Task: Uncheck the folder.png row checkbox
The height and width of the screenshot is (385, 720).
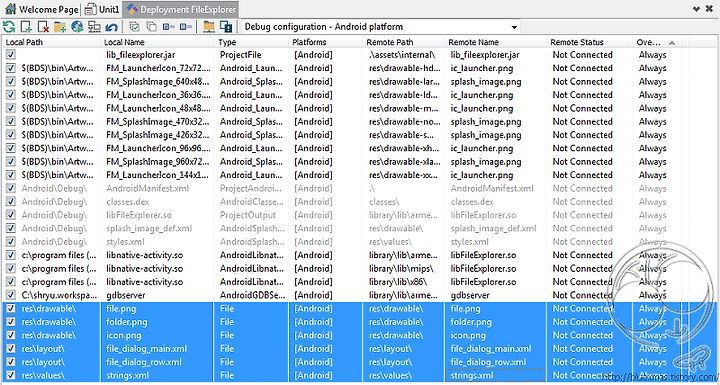Action: click(x=10, y=322)
